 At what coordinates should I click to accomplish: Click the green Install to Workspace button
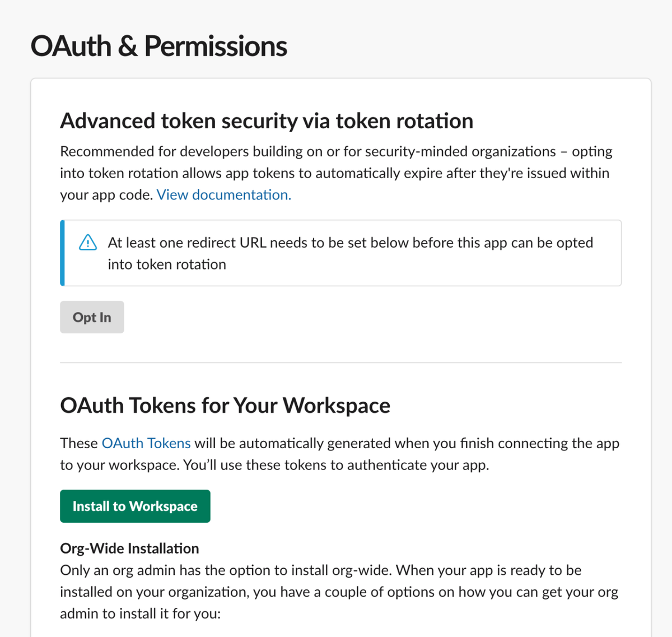pyautogui.click(x=135, y=506)
